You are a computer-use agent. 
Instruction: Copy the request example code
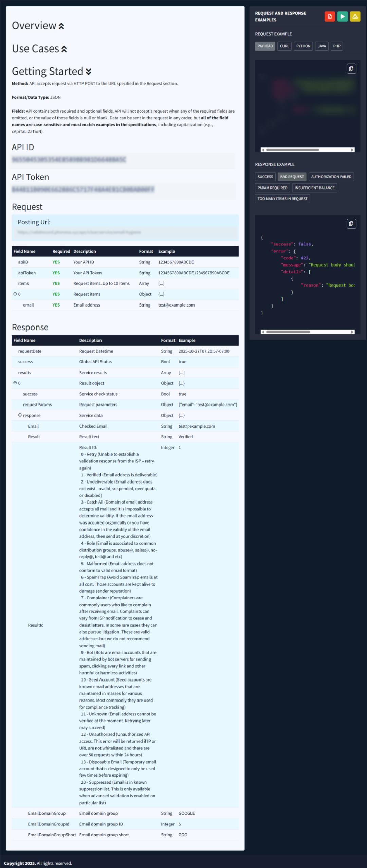click(351, 69)
